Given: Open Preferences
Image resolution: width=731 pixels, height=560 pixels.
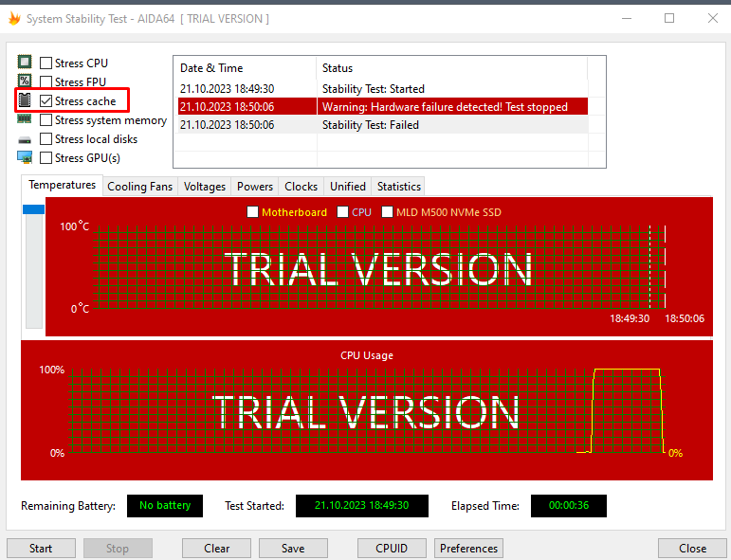Looking at the screenshot, I should coord(468,549).
